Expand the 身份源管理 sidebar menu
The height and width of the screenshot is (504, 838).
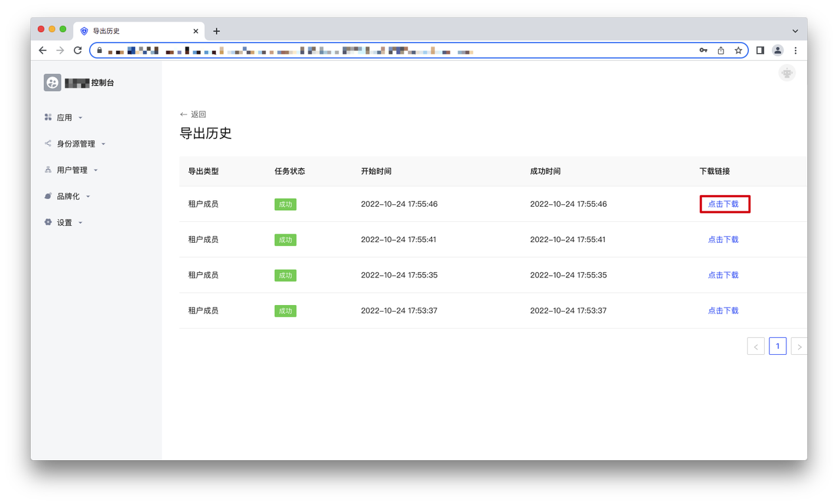coord(75,144)
